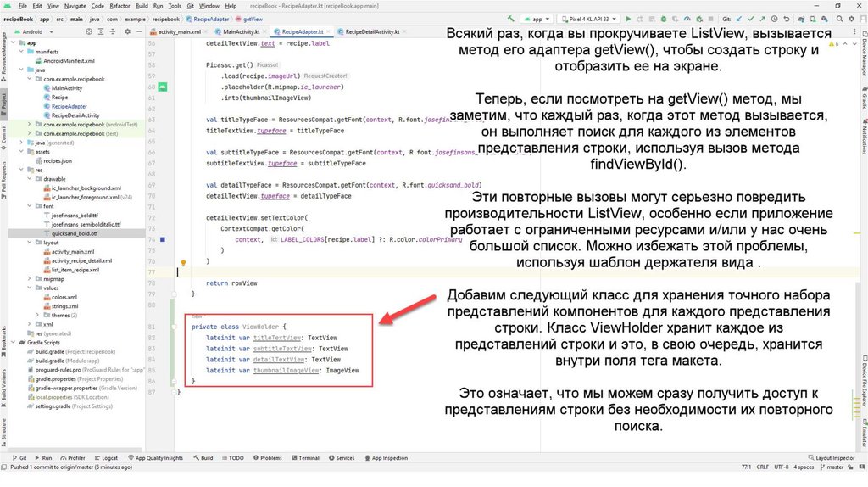
Task: Click the intention lightbulb in the gutter
Action: point(182,264)
